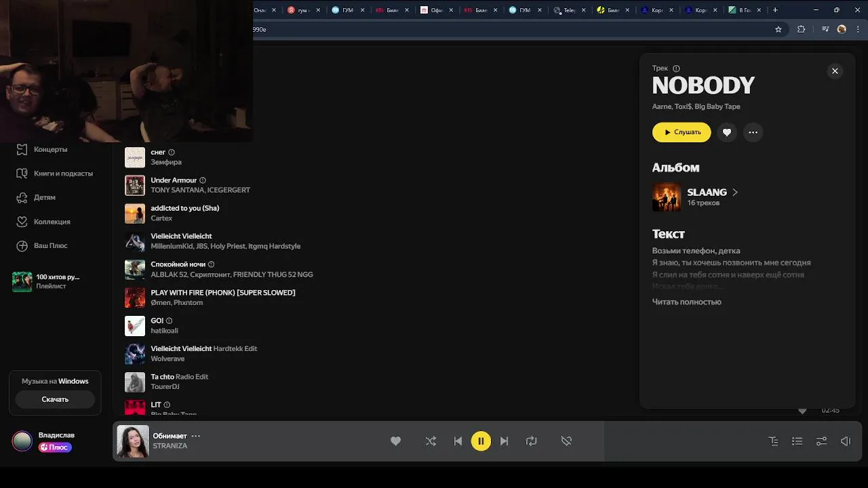Viewport: 868px width, 488px height.
Task: Click explicit icon next to снег
Action: coord(172,152)
